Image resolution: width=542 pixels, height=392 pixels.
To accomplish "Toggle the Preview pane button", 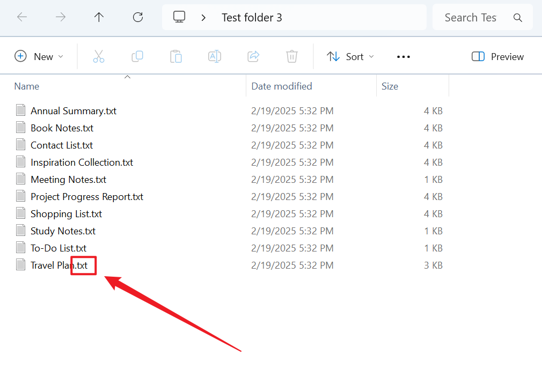I will (497, 56).
